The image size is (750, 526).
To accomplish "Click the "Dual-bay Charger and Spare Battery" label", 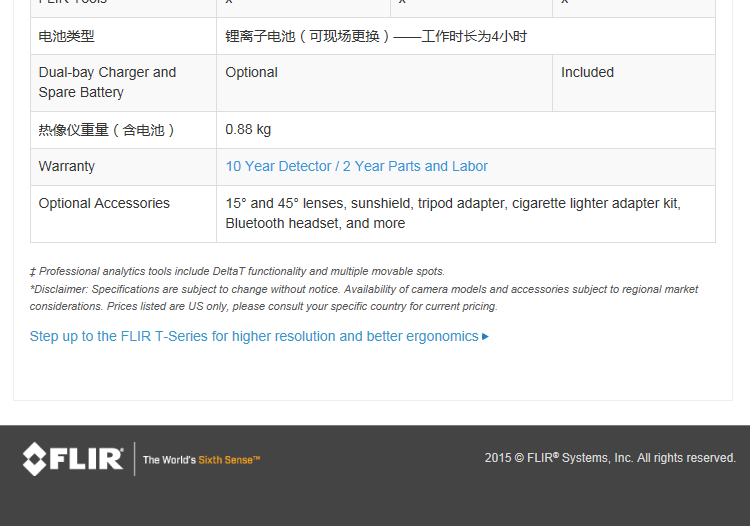I will 107,83.
